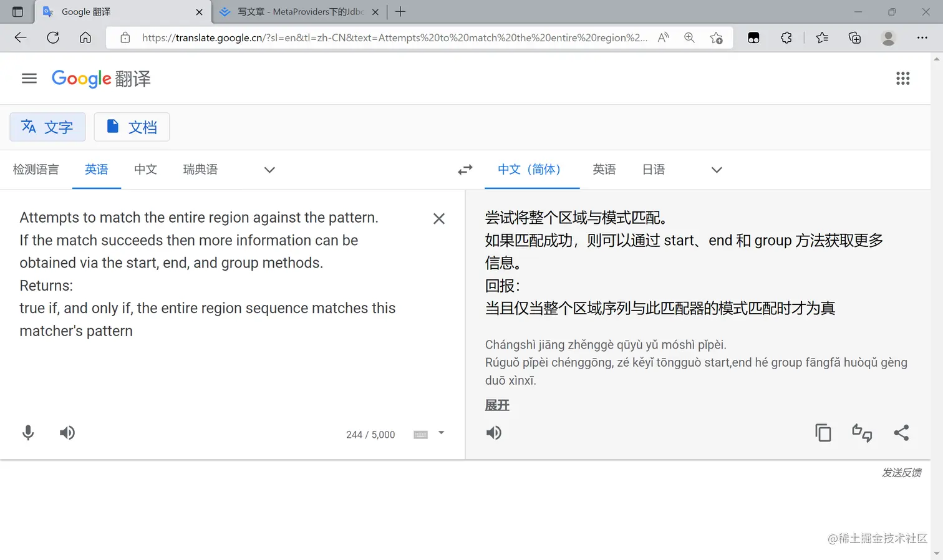Open the Google Translate main menu hamburger
The image size is (943, 560).
point(29,78)
